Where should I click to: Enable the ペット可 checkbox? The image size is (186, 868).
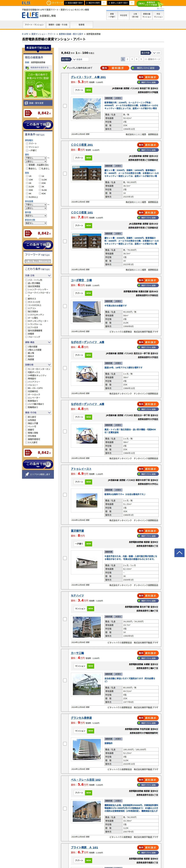(26, 427)
